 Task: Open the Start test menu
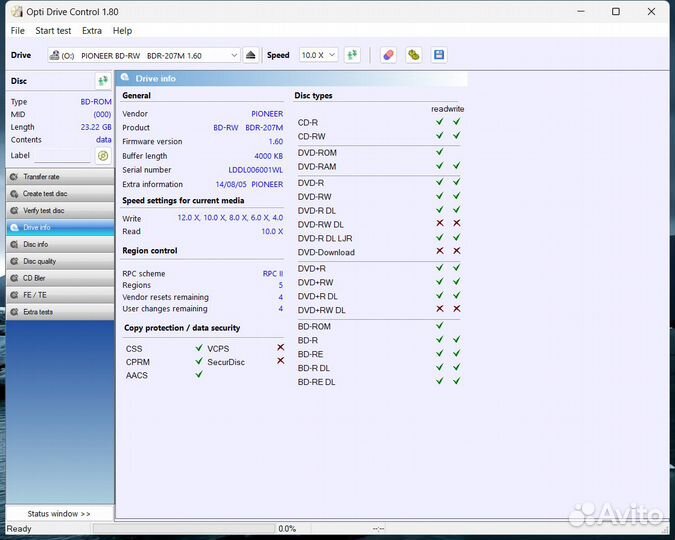coord(53,31)
